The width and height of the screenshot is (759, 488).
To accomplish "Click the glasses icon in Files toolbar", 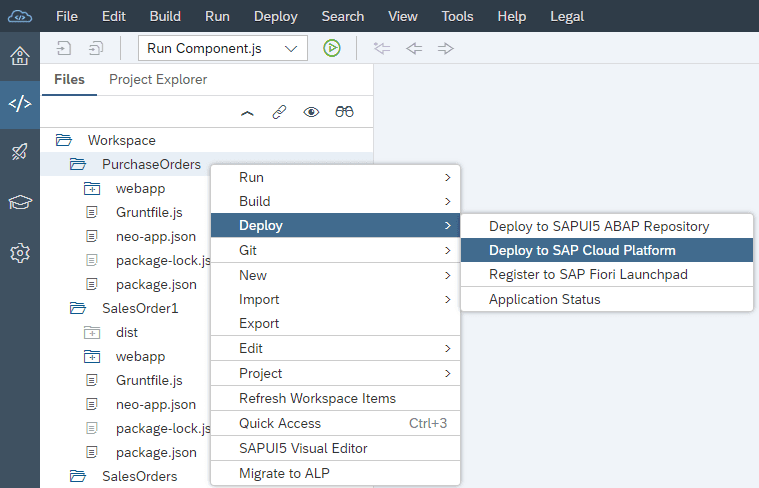I will tap(344, 112).
